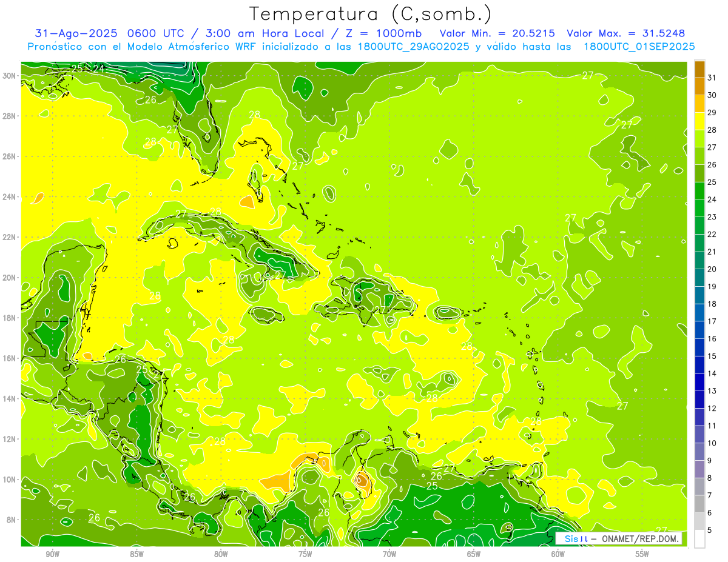The width and height of the screenshot is (728, 562).
Task: Click the '70W' longitude axis label
Action: [389, 554]
